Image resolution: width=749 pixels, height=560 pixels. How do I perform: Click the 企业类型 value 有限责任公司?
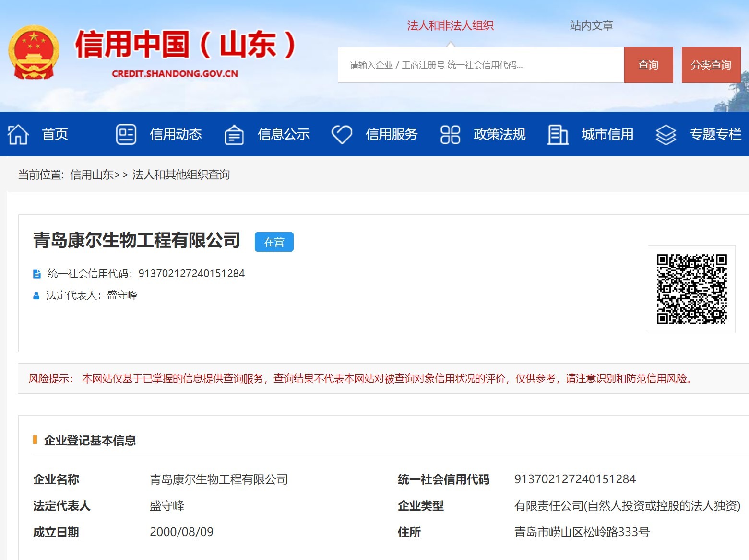pos(628,506)
